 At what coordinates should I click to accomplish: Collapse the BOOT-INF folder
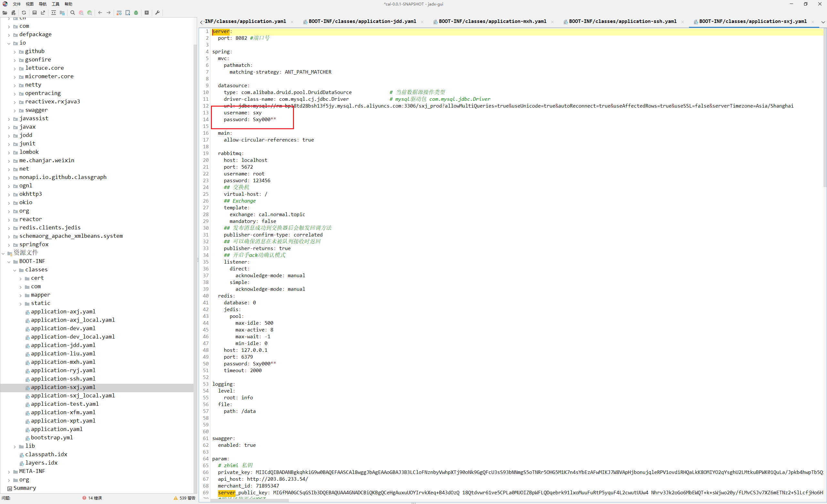[9, 262]
